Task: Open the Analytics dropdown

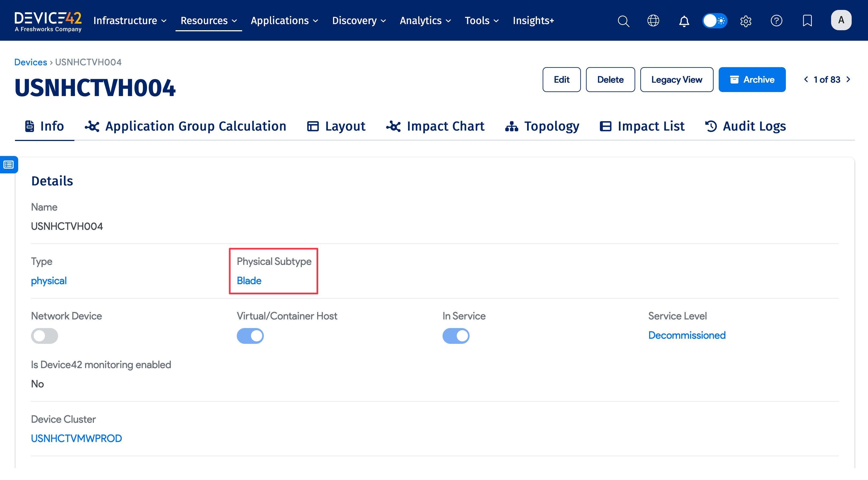Action: coord(425,21)
